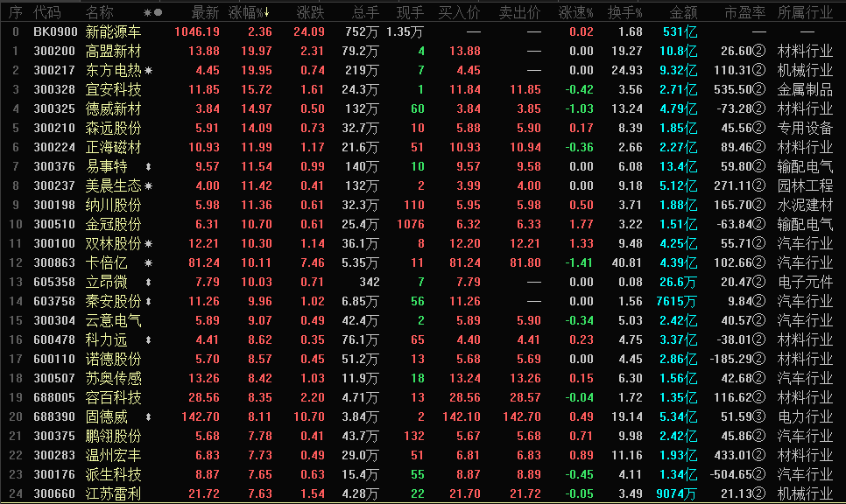The image size is (846, 504).
Task: Sort by the 金额 column header
Action: coord(684,12)
